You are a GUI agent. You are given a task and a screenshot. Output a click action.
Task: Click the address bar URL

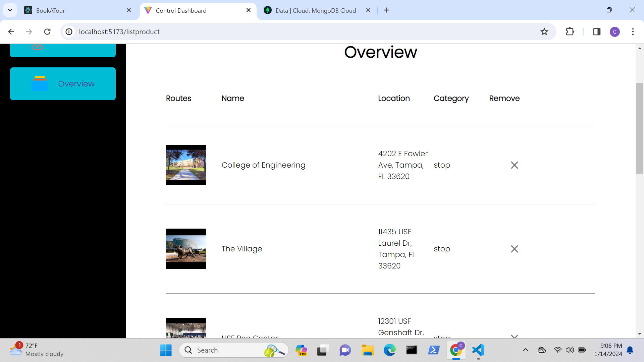[119, 32]
